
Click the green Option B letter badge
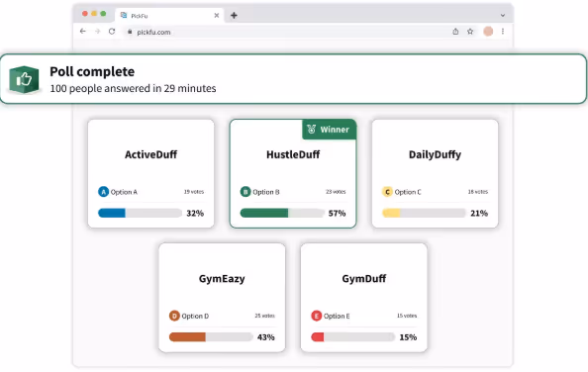245,192
